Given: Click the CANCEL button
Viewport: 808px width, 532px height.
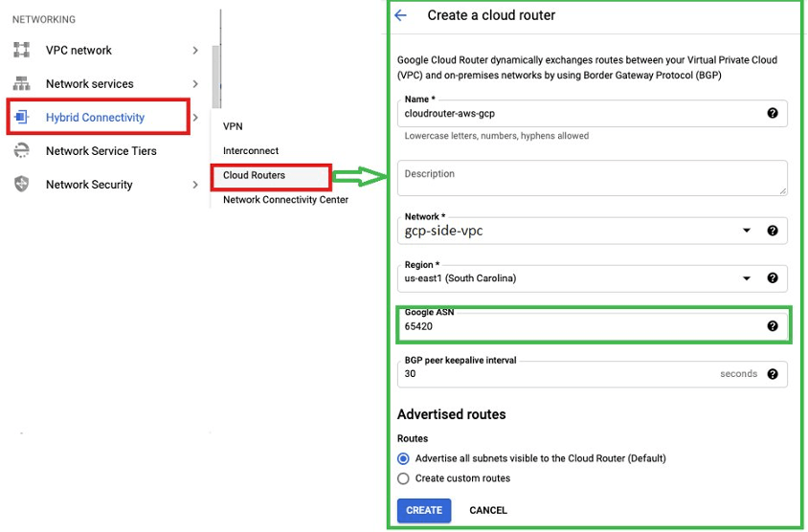Looking at the screenshot, I should tap(488, 510).
